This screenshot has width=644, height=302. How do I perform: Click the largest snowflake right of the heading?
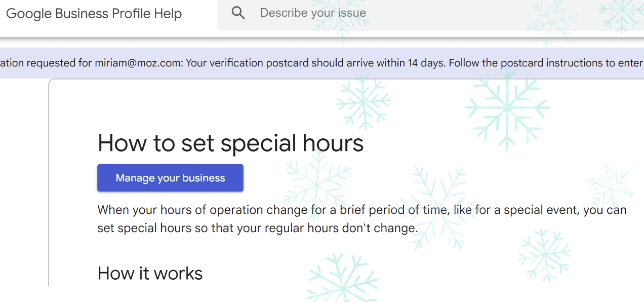click(507, 107)
